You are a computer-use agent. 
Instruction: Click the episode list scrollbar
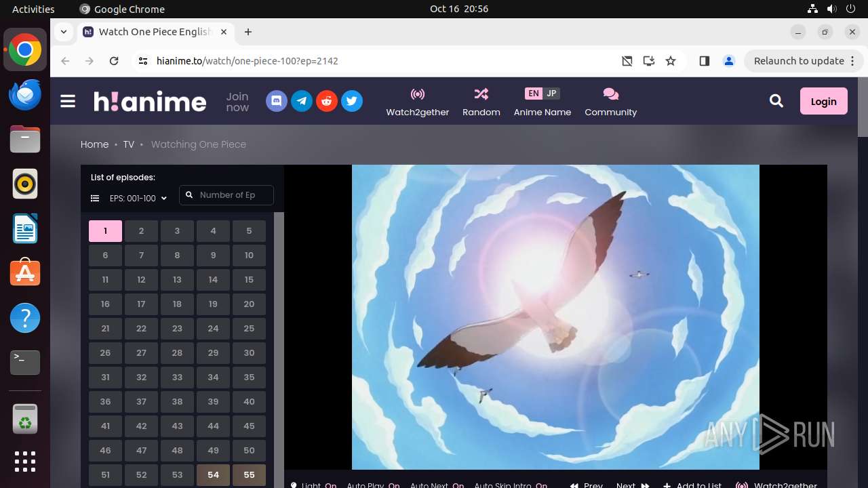(279, 350)
